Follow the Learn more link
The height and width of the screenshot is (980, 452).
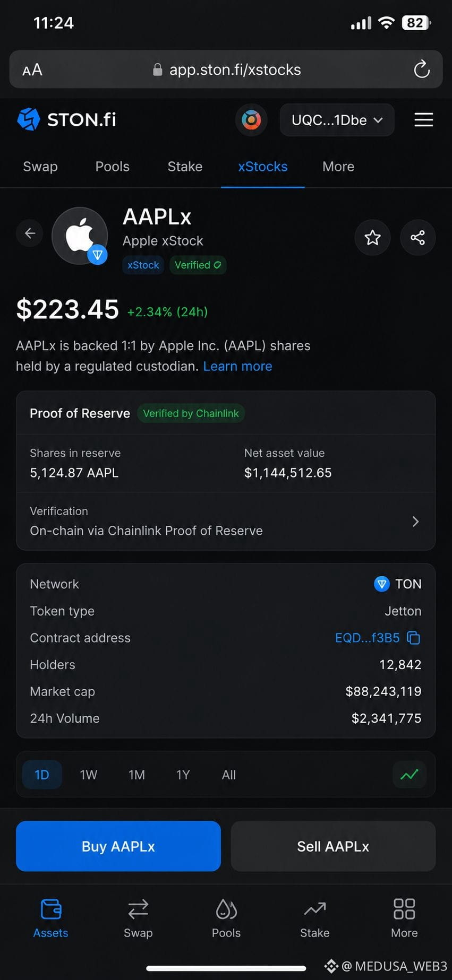pyautogui.click(x=237, y=366)
